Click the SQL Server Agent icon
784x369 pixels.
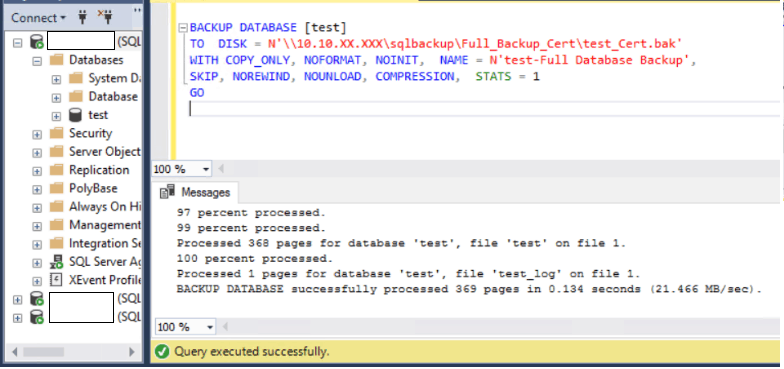[56, 262]
